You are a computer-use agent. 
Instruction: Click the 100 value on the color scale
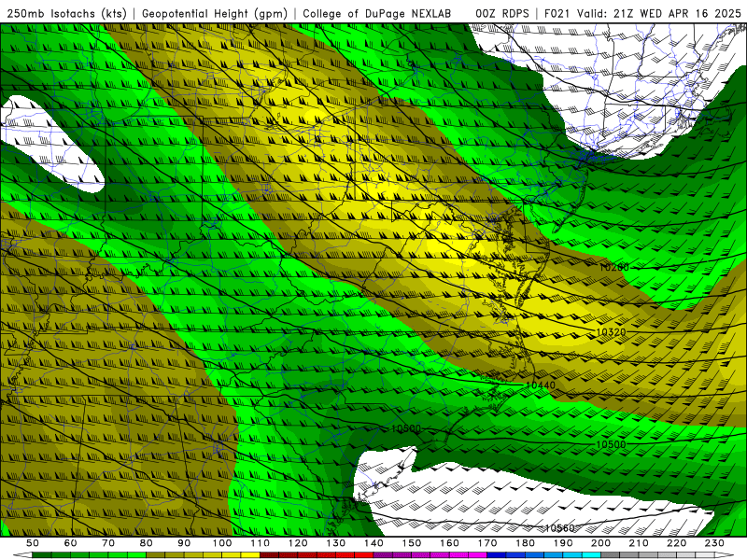pos(222,543)
